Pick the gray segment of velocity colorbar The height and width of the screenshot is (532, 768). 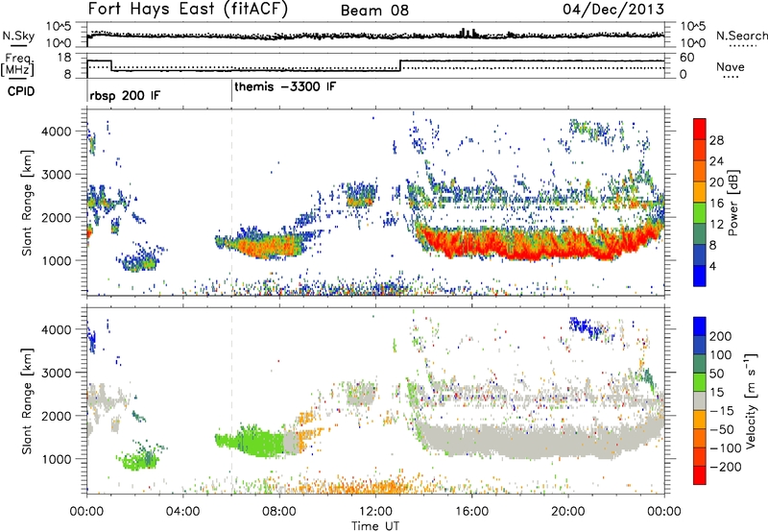click(x=700, y=400)
